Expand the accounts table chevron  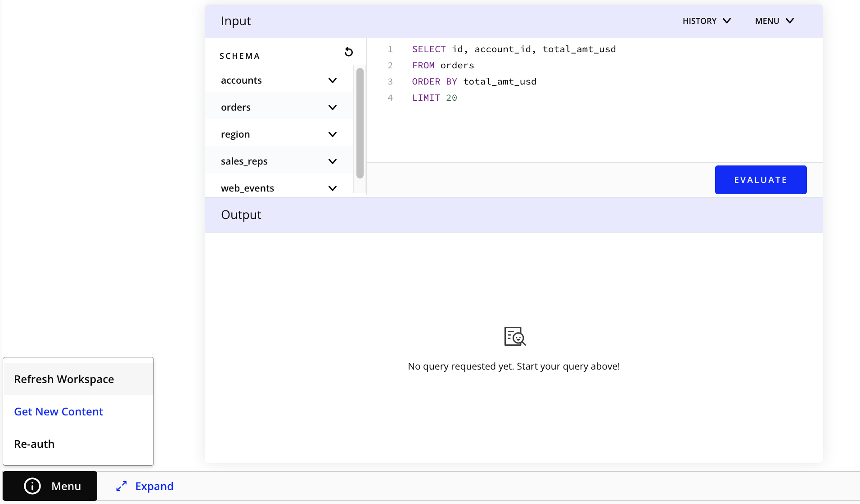333,80
